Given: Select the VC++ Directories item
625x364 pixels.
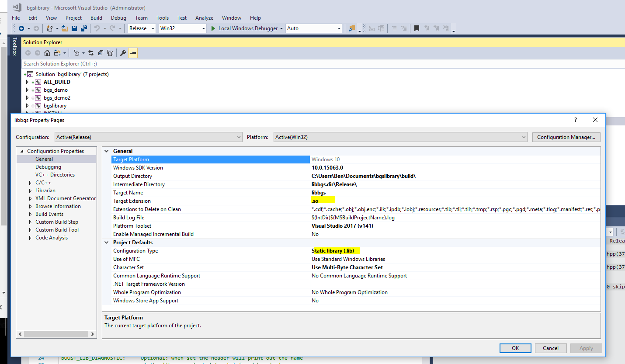Looking at the screenshot, I should point(55,175).
